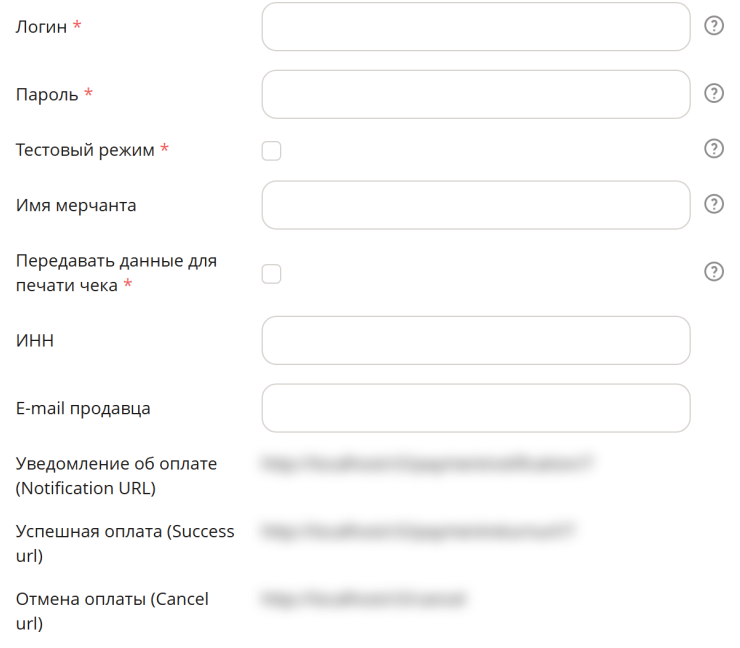Activate the ИНН input field
The image size is (740, 648).
point(476,340)
